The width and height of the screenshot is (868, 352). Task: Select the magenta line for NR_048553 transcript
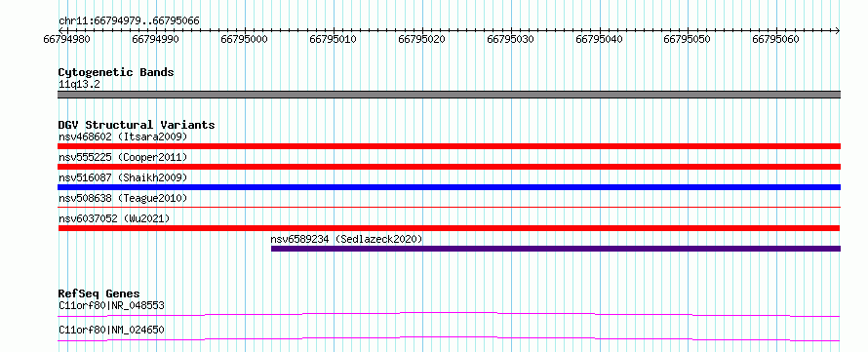click(449, 314)
